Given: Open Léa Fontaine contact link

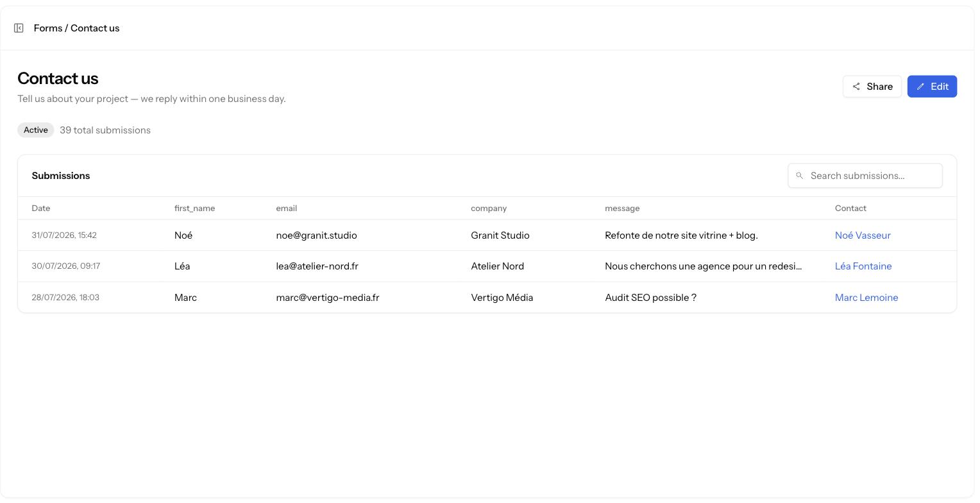Looking at the screenshot, I should coord(863,266).
